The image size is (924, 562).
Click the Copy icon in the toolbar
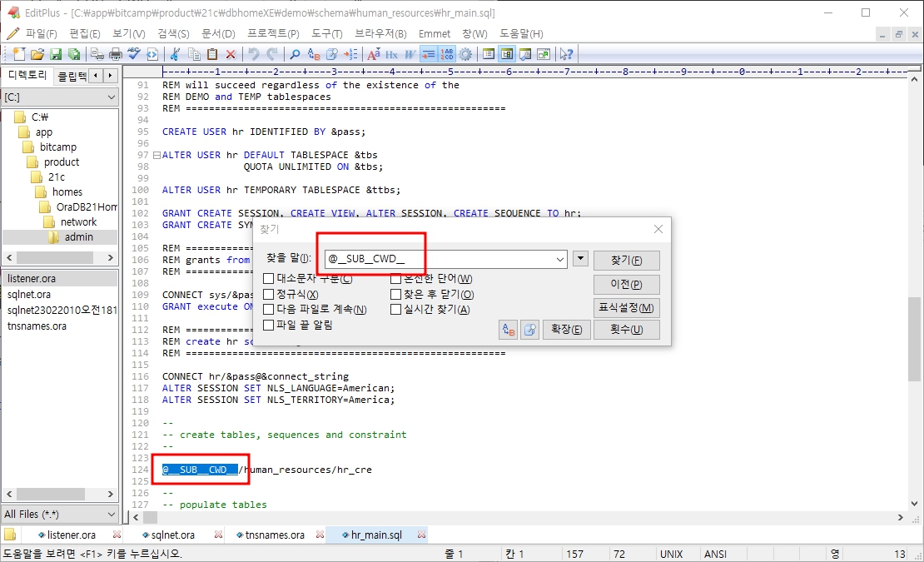tap(194, 54)
